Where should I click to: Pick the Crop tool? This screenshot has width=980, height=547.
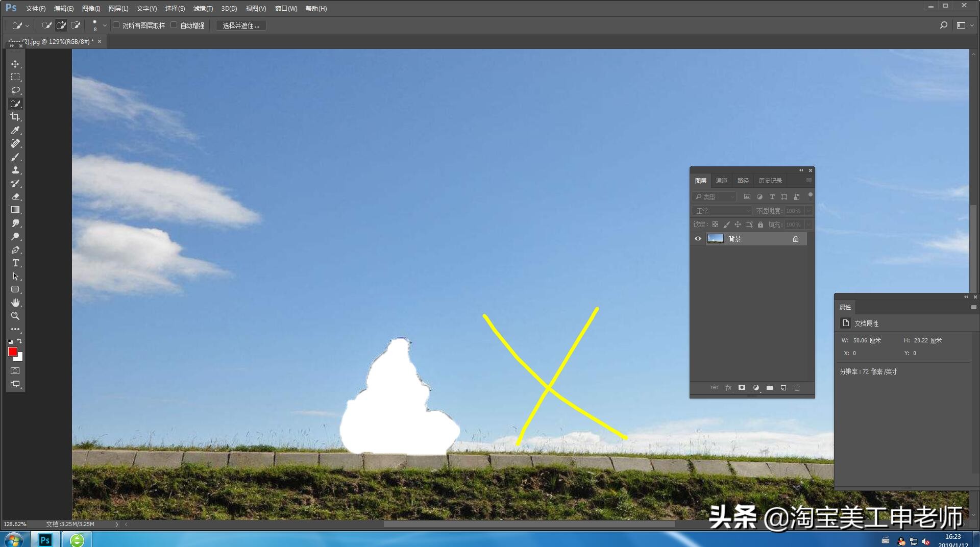15,117
